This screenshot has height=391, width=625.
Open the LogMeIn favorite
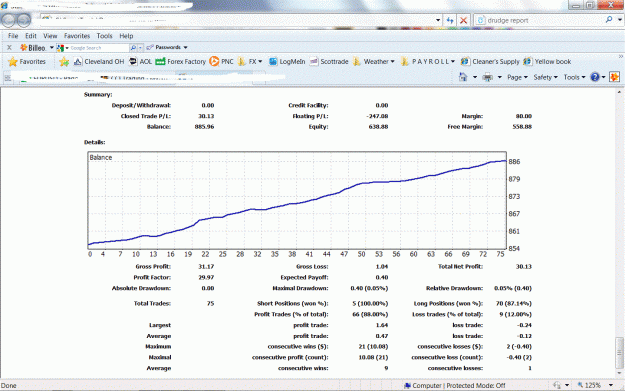(287, 62)
